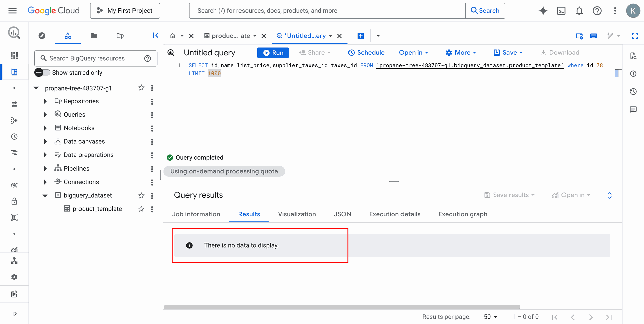Open the info icon on right rail
Viewport: 644px width, 324px height.
[x=633, y=74]
